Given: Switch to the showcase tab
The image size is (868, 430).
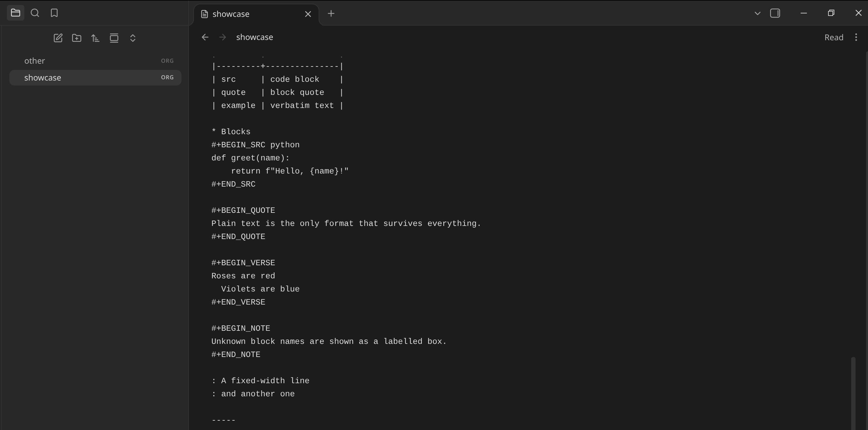Looking at the screenshot, I should [x=256, y=14].
